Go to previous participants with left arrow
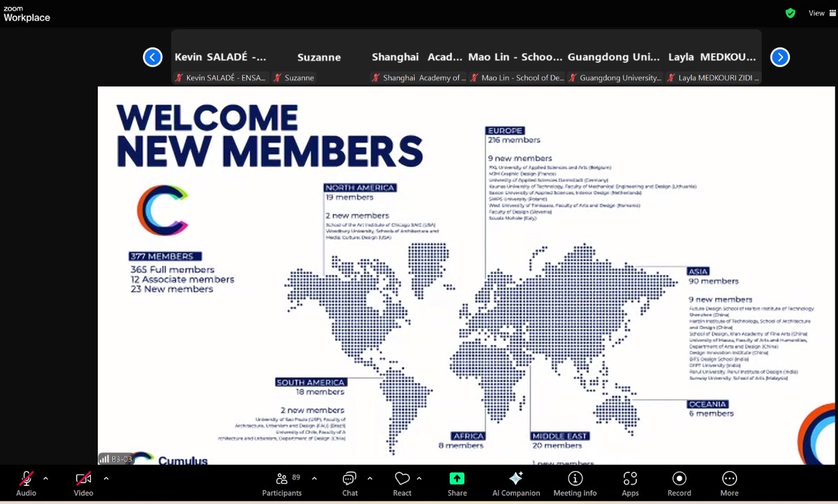 [x=153, y=57]
